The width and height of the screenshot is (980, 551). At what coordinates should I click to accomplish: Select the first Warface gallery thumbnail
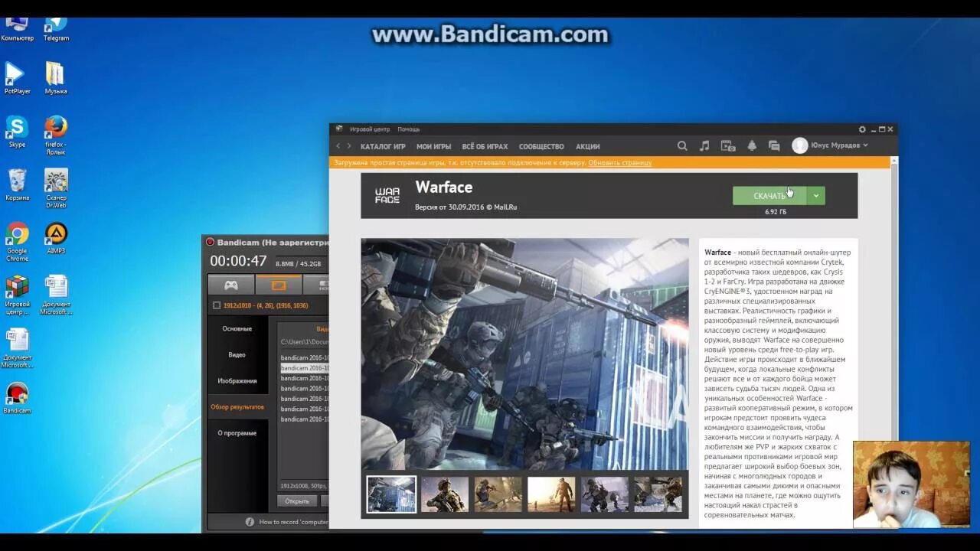coord(390,494)
